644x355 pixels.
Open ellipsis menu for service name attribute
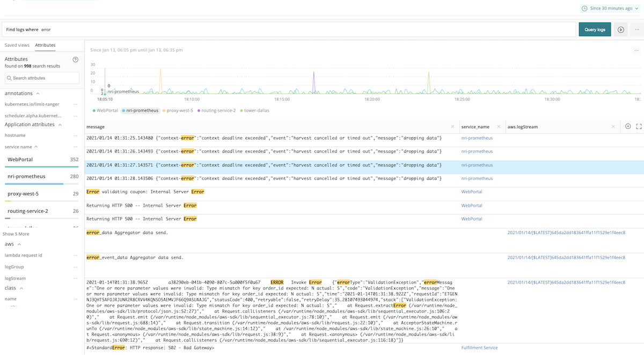(x=76, y=147)
